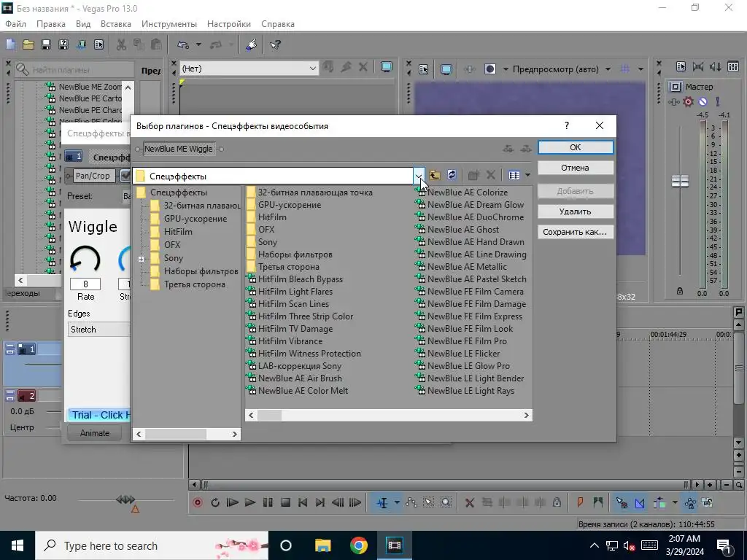Click the plugin list horizontal scrollbar

coord(389,415)
